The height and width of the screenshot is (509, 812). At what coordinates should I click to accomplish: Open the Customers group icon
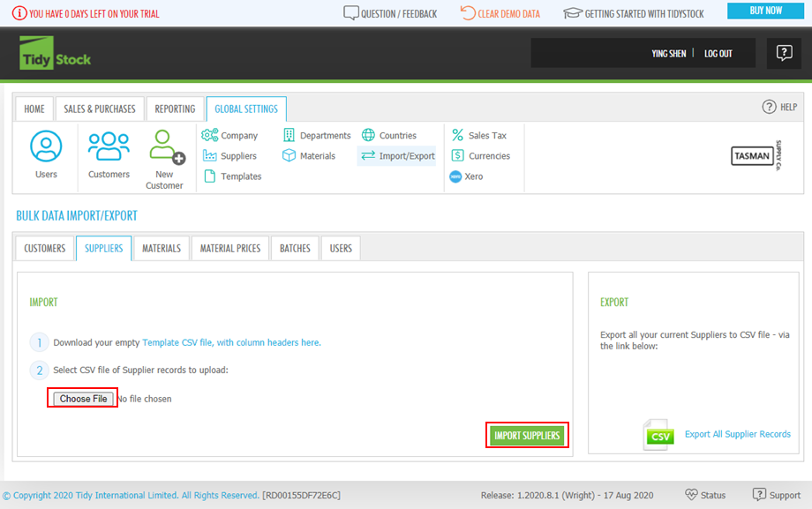coord(109,146)
